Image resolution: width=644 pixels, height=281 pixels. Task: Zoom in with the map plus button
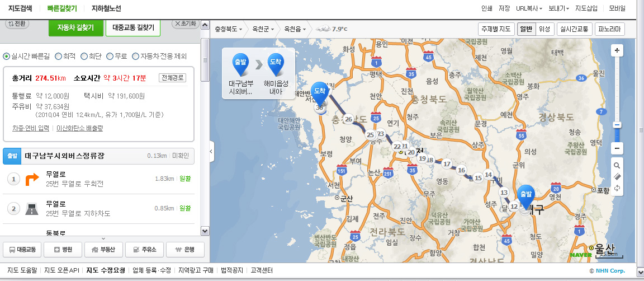(617, 50)
